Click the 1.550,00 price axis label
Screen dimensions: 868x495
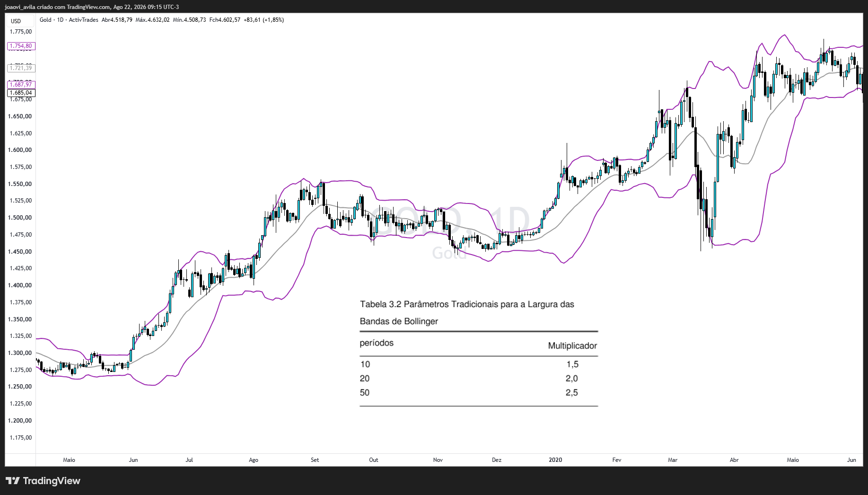pos(21,184)
